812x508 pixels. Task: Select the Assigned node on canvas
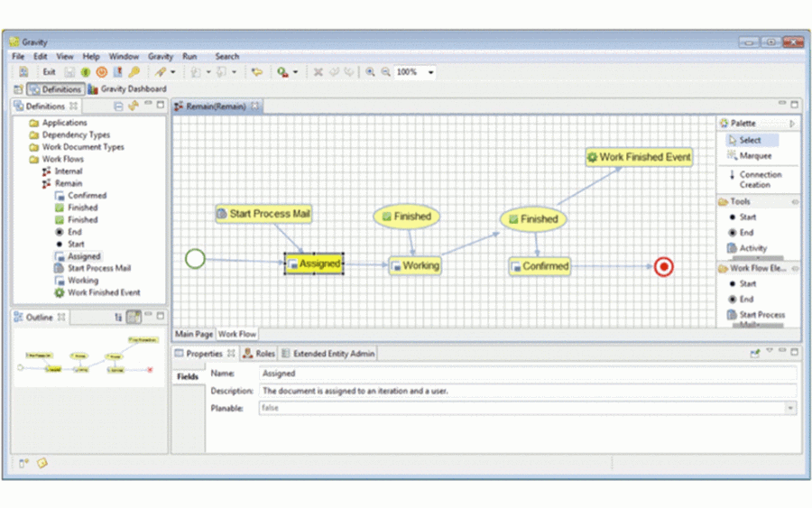click(x=314, y=264)
